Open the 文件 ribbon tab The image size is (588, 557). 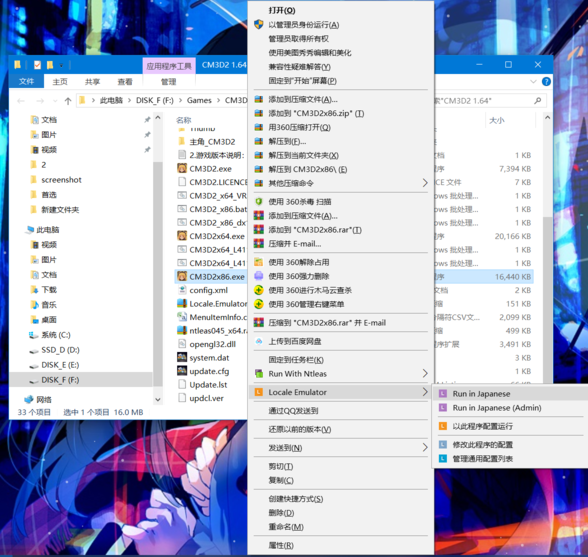(26, 81)
